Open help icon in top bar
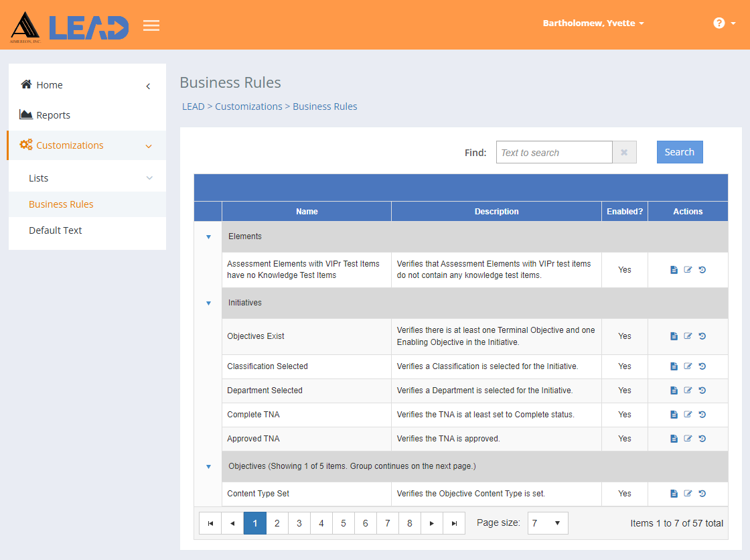Screen dimensions: 750x560 pos(719,23)
